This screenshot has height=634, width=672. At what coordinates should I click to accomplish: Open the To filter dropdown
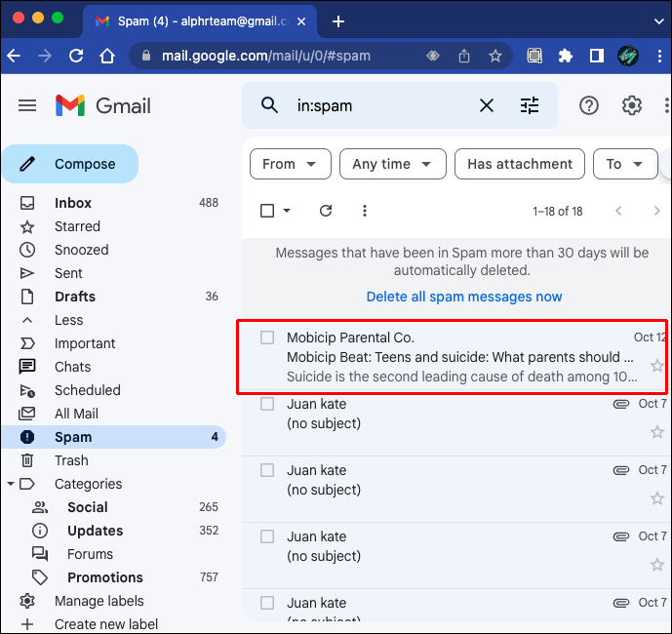click(x=625, y=164)
